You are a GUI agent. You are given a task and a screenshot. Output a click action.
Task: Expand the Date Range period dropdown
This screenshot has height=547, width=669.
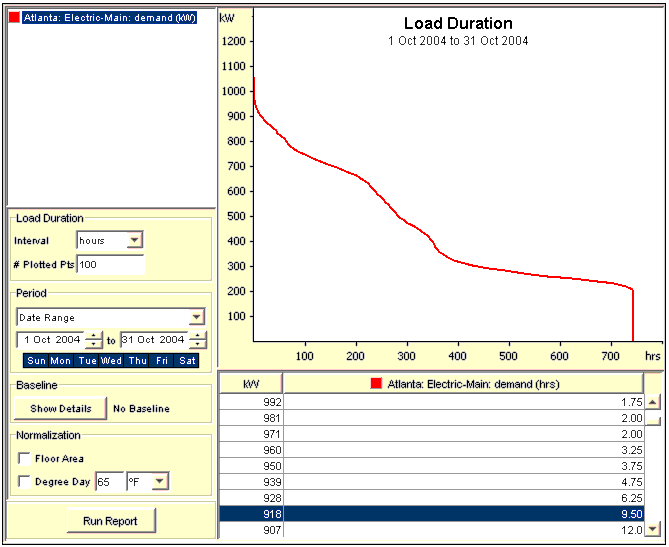[x=197, y=317]
